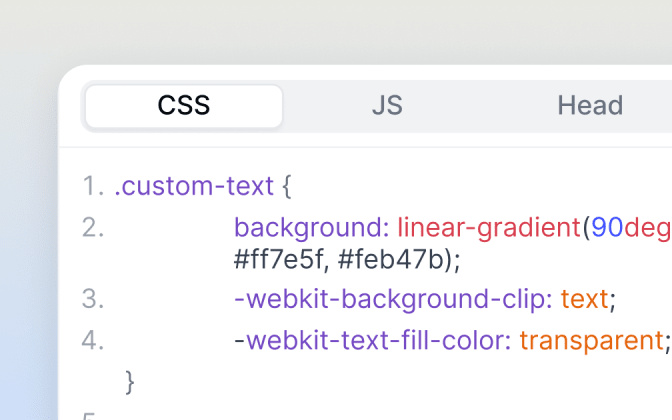
Task: Click line number 3 in gutter
Action: [x=93, y=299]
